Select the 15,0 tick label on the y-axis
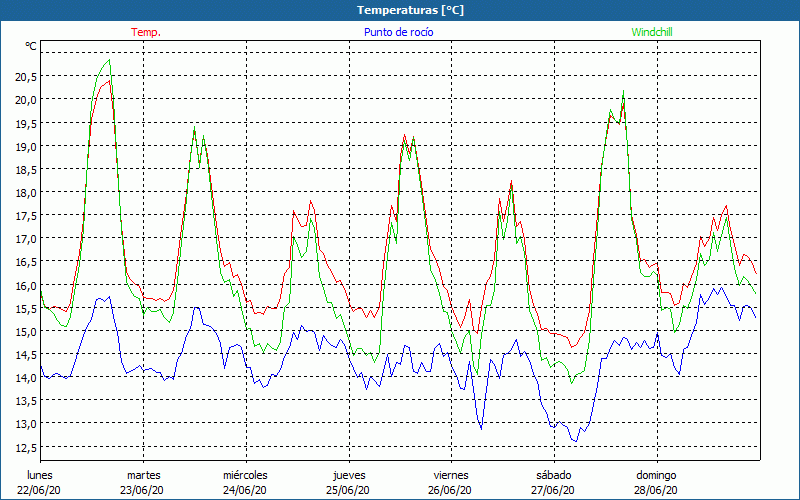 [x=25, y=331]
